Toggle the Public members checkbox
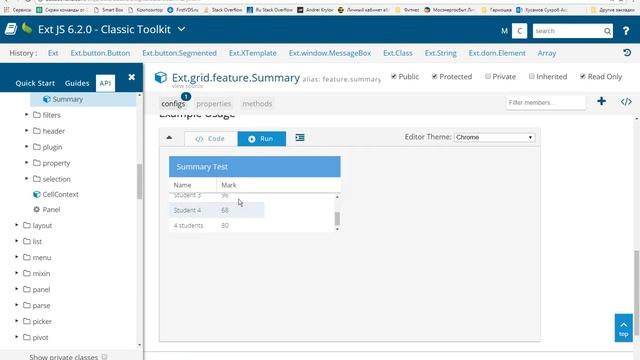 (x=393, y=76)
